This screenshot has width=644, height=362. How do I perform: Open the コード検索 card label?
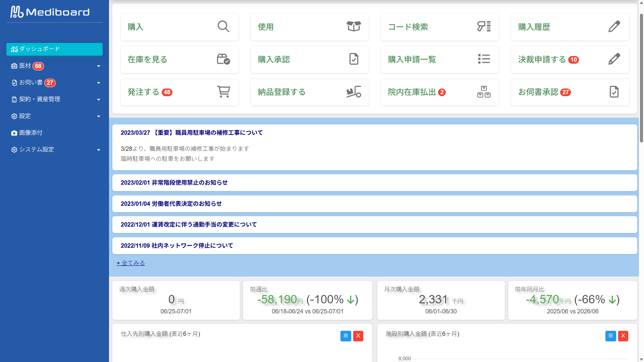pos(408,27)
